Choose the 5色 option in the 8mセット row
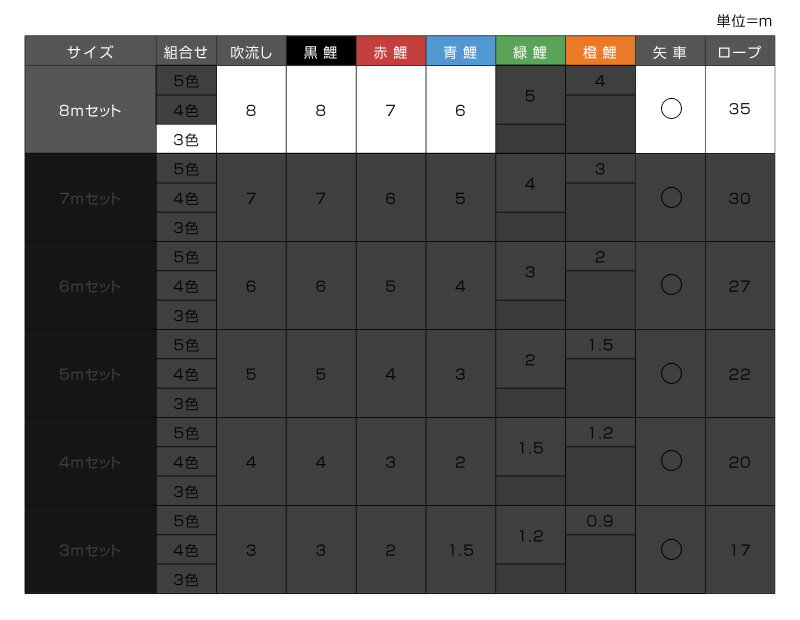Image resolution: width=800 pixels, height=620 pixels. tap(186, 81)
